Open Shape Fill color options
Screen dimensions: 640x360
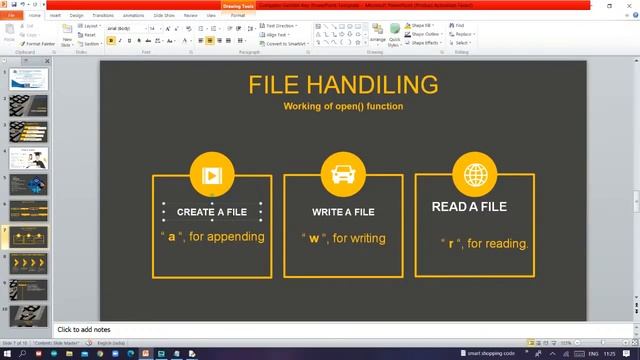(419, 25)
